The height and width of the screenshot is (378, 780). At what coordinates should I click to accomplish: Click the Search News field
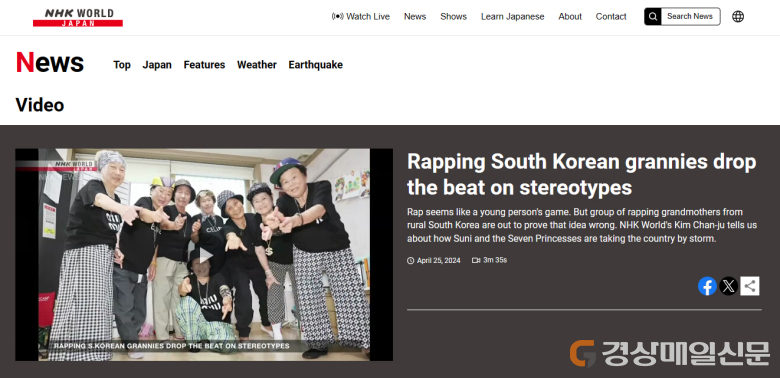(690, 16)
